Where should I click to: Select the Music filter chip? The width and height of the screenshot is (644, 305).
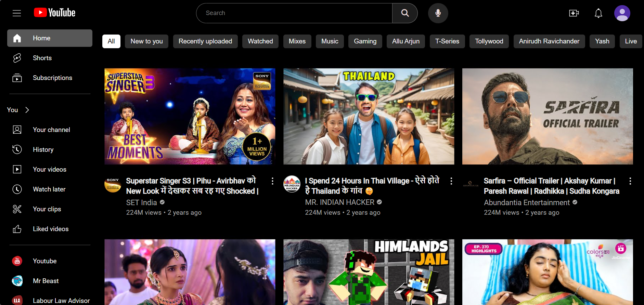coord(330,41)
